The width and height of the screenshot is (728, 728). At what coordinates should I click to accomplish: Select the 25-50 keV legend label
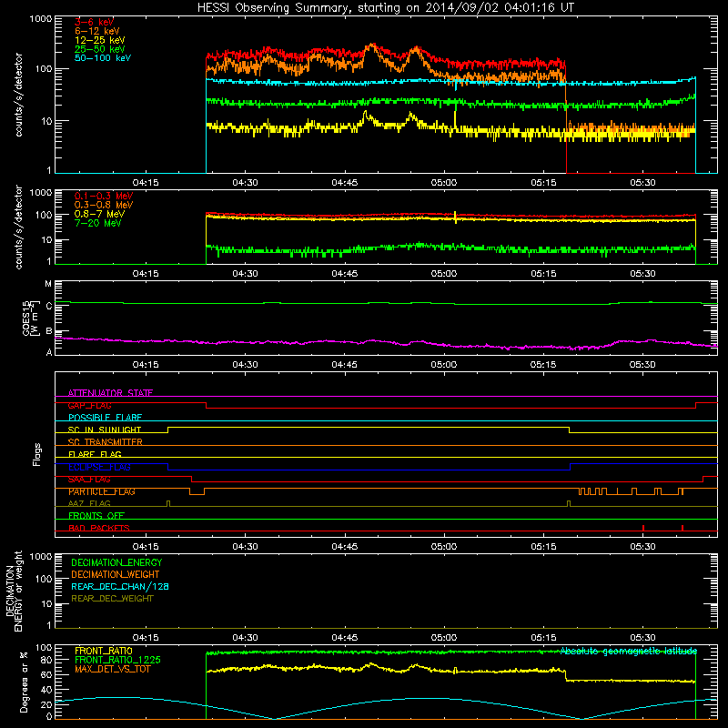tap(100, 49)
